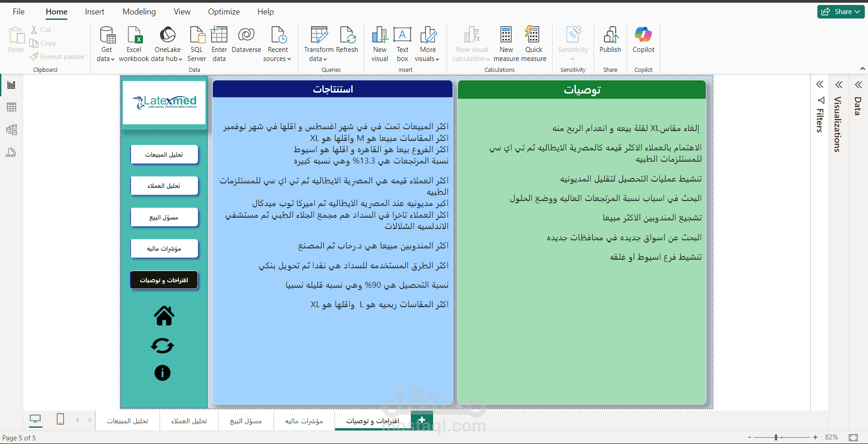868x444 pixels.
Task: Collapse the ribbon with the chevron arrow
Action: 863,69
